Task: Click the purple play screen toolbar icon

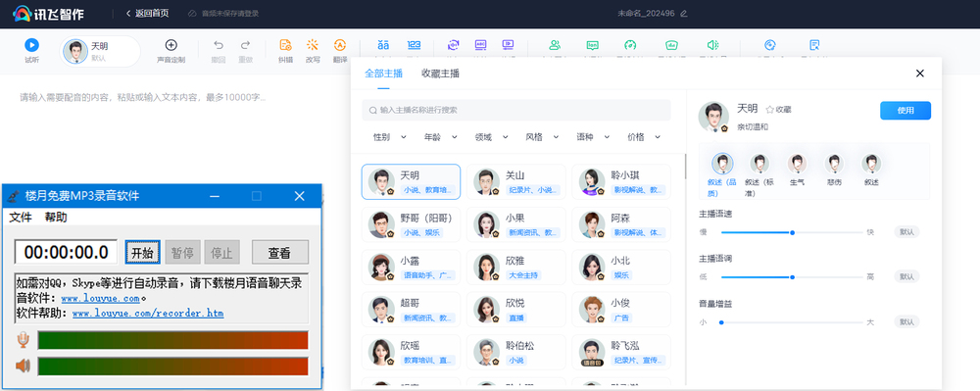Action: [x=508, y=45]
